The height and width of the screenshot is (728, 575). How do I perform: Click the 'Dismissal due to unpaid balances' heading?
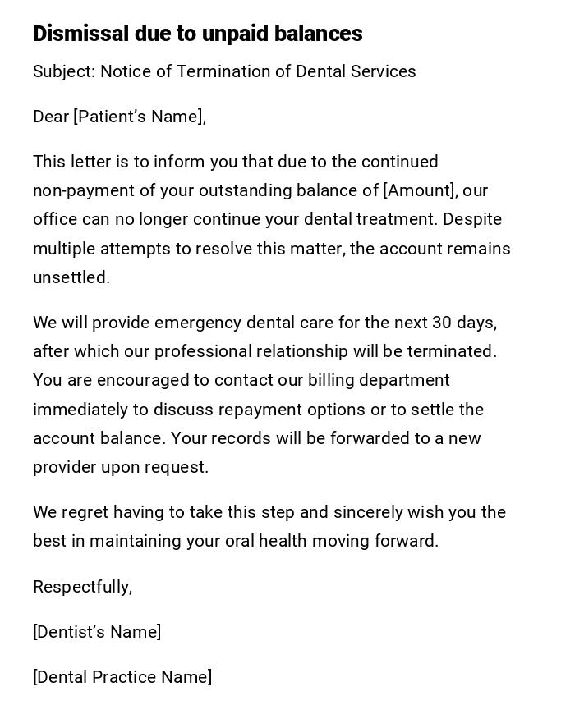pyautogui.click(x=197, y=34)
